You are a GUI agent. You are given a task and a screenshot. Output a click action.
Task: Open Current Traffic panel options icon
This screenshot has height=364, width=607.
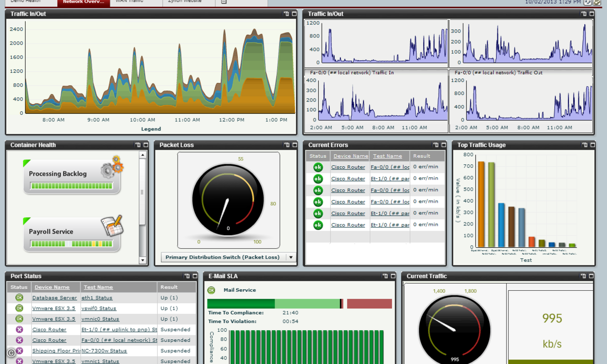[584, 276]
